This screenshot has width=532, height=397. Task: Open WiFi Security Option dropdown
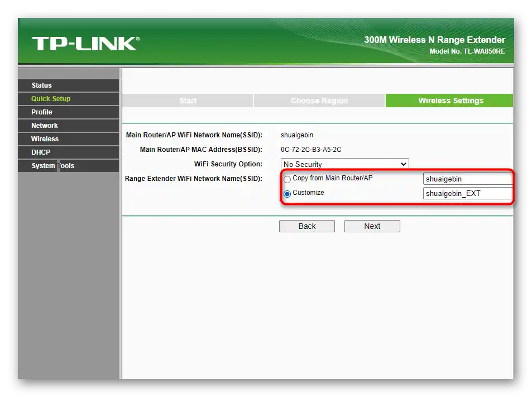[345, 164]
